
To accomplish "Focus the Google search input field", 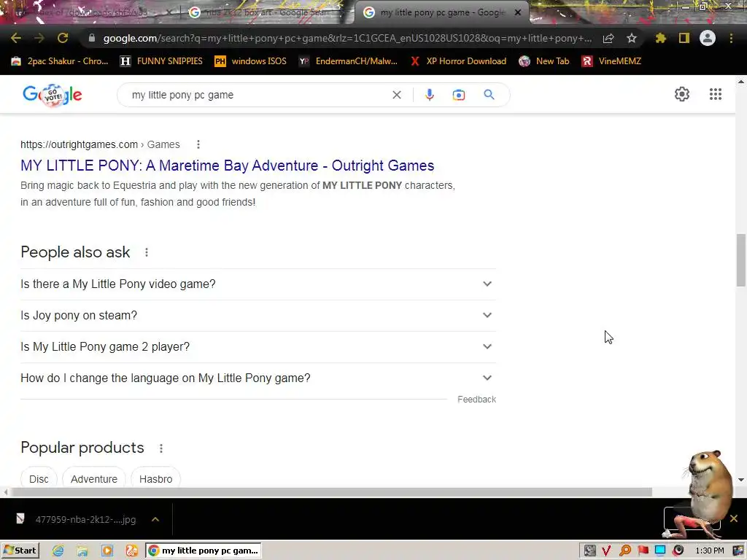I will coord(258,95).
